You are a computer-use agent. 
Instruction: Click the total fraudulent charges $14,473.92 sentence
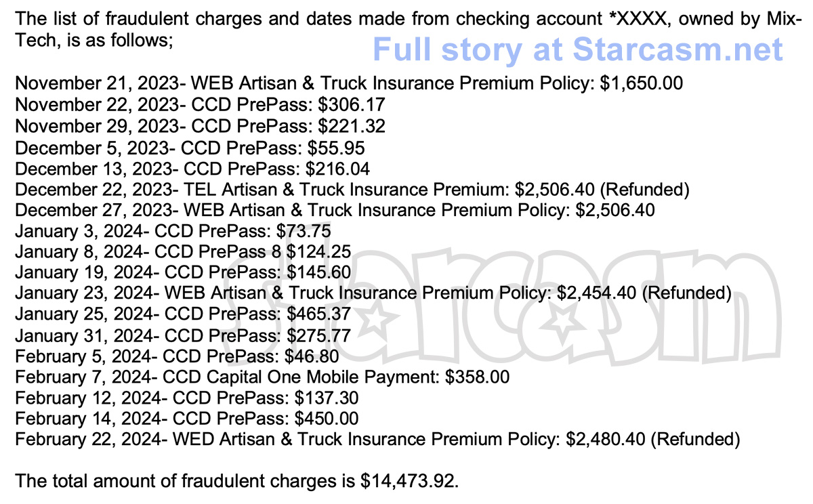click(237, 481)
